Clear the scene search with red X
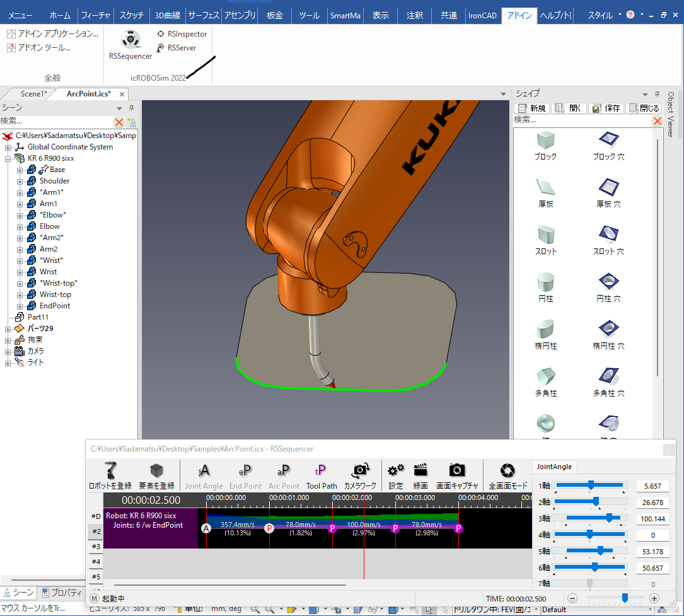684x616 pixels. [x=119, y=122]
